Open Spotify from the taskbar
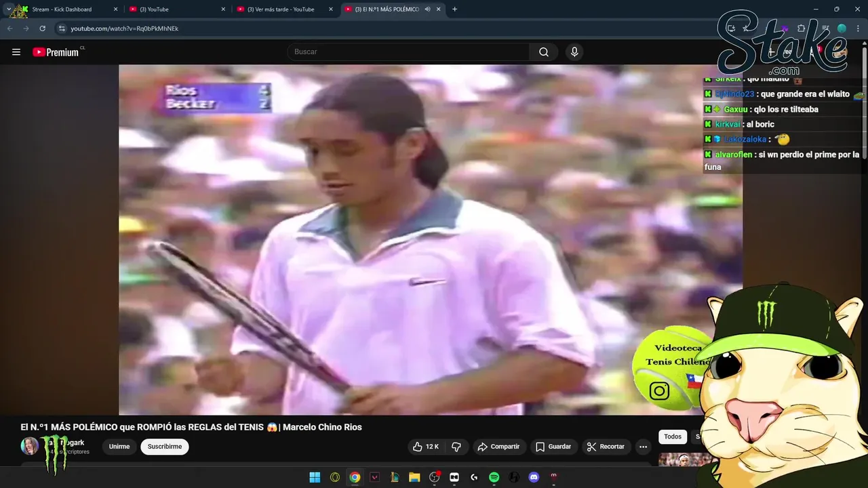Screen dimensions: 868x488 click(494, 477)
